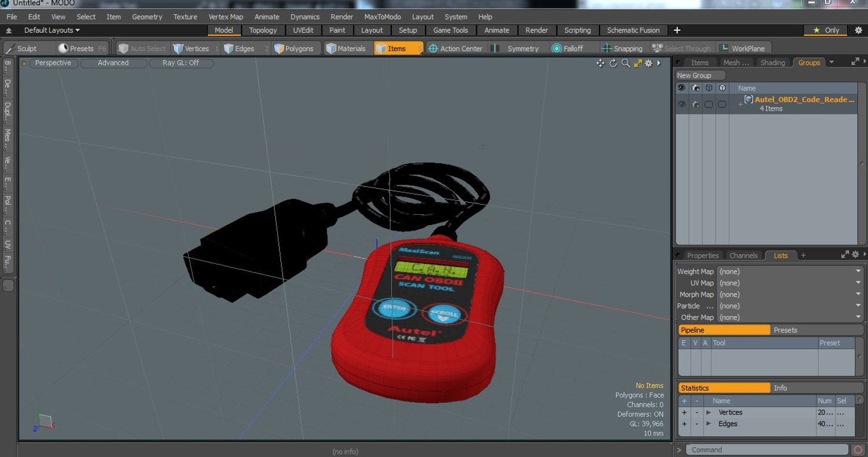Expand the groups panel tab dropdown arrow

tap(831, 62)
